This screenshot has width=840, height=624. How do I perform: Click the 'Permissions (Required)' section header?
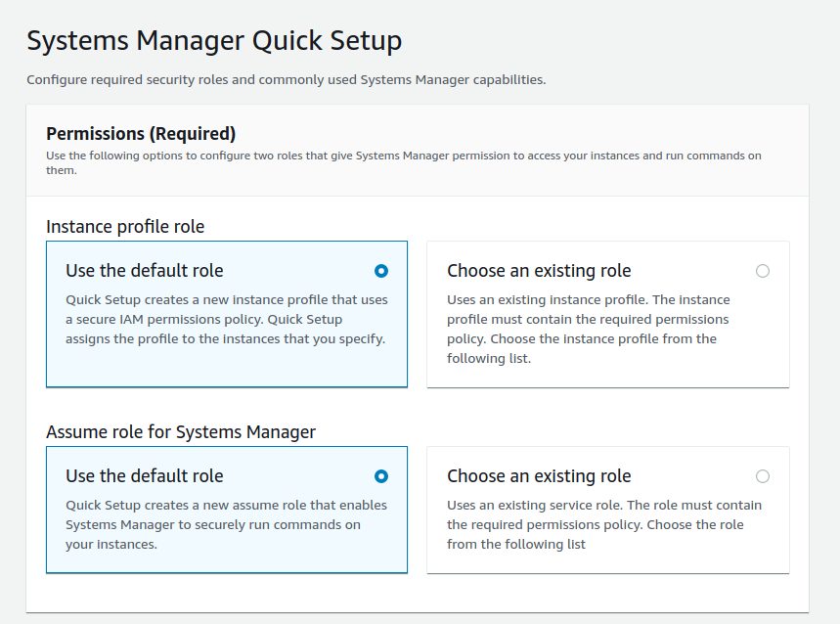[141, 133]
